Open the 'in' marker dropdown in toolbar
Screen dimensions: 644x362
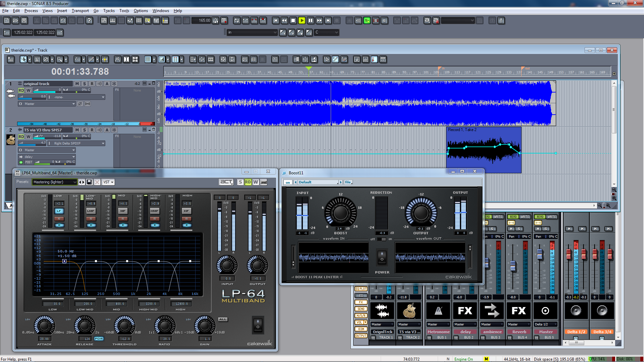(x=252, y=32)
